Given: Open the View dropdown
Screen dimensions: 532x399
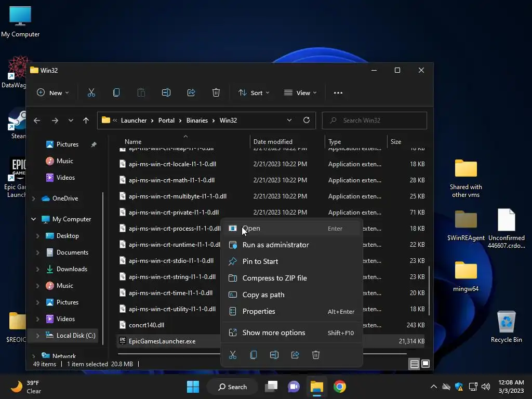Looking at the screenshot, I should coord(300,92).
